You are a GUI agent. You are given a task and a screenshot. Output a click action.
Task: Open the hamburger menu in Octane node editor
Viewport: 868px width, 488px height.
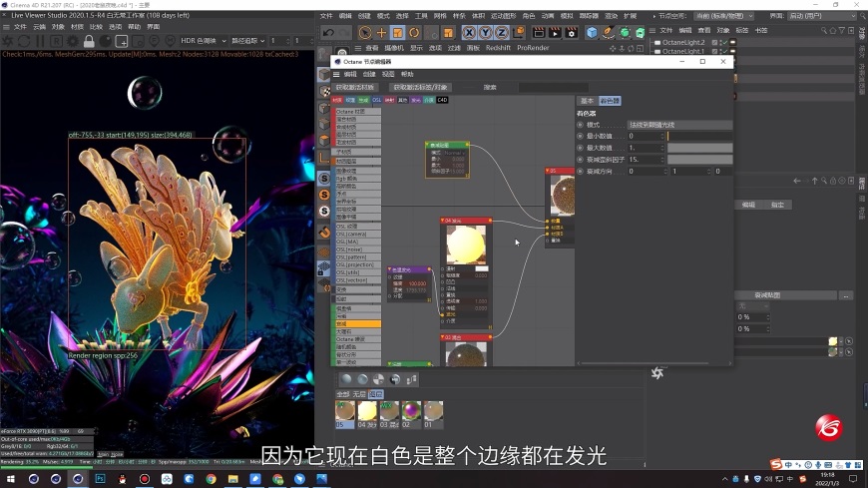(x=337, y=74)
